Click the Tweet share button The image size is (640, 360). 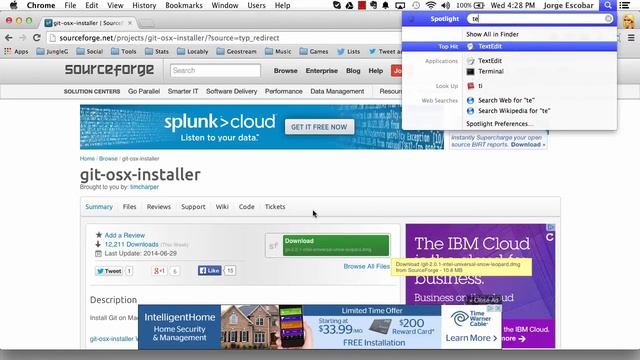pyautogui.click(x=109, y=271)
